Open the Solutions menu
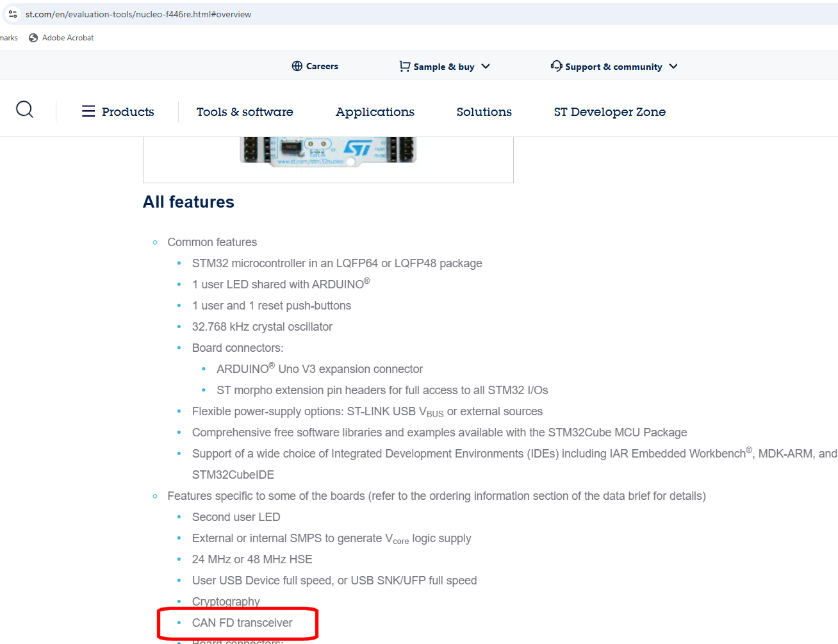This screenshot has height=644, width=838. point(484,111)
